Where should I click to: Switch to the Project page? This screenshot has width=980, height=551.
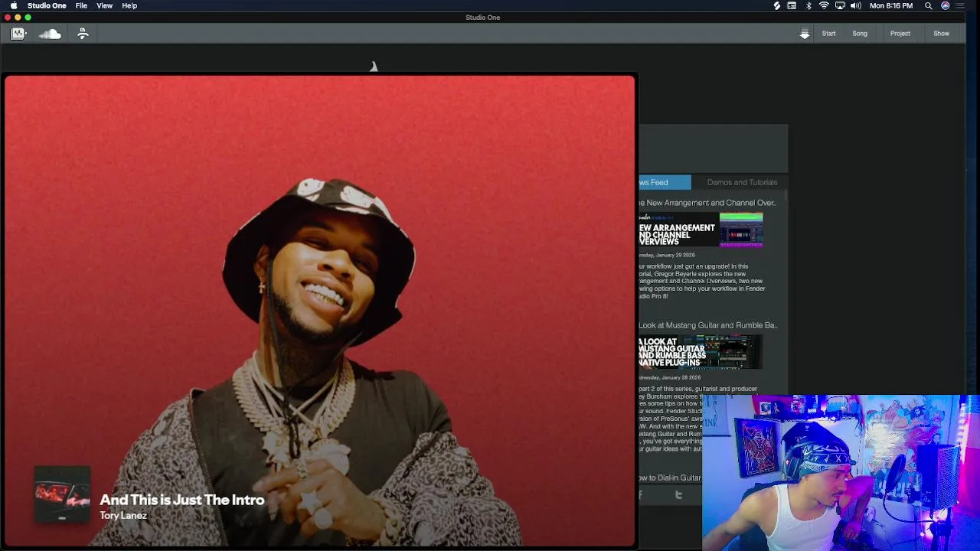900,34
